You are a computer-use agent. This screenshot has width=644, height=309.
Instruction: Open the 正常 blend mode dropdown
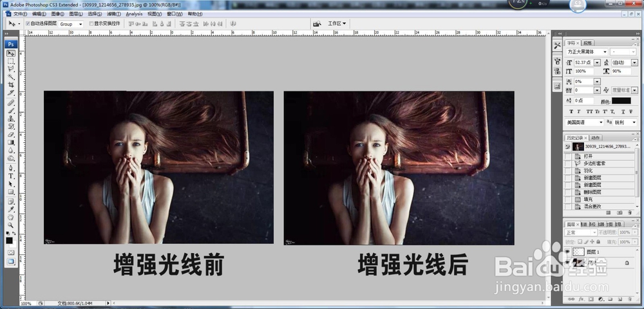[x=581, y=232]
